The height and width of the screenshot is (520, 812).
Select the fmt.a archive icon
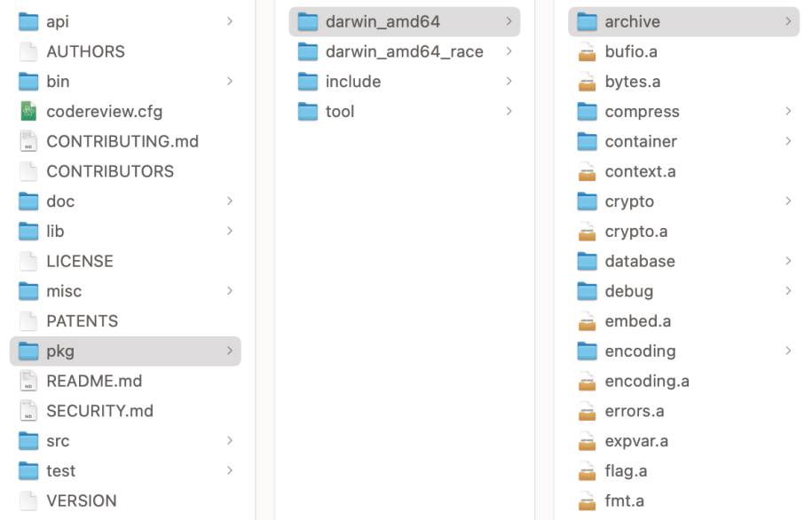click(x=587, y=500)
